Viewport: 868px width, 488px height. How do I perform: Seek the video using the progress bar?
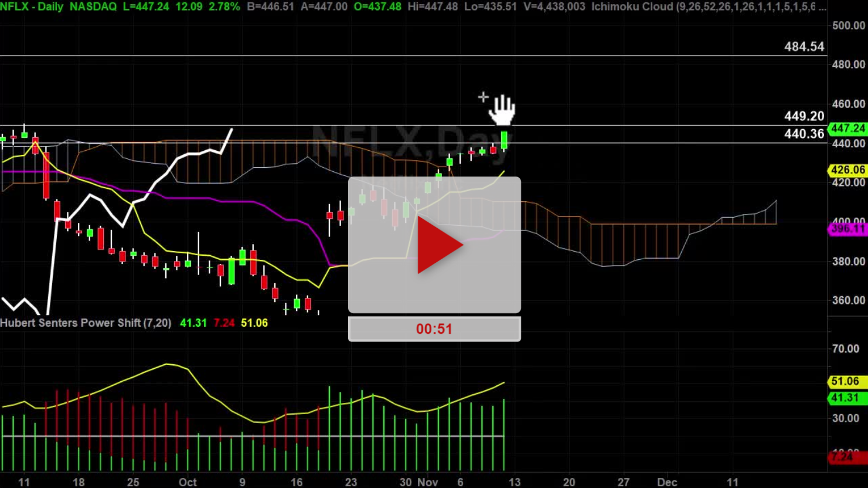click(434, 328)
